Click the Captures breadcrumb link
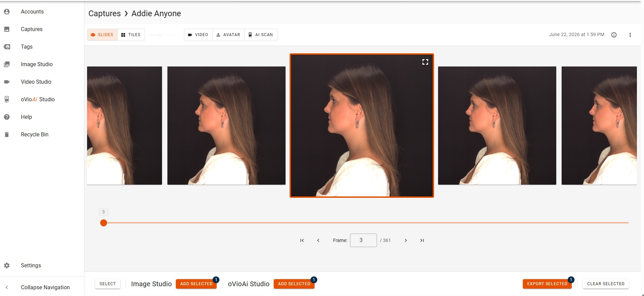 point(105,14)
